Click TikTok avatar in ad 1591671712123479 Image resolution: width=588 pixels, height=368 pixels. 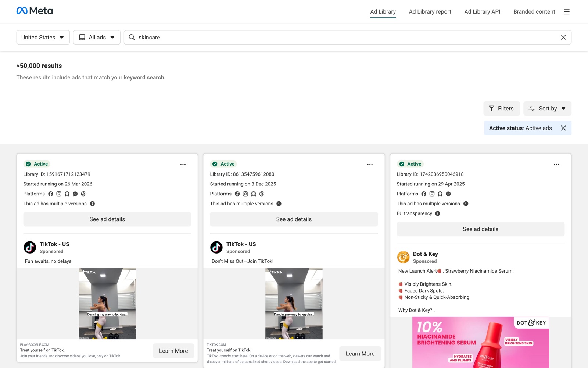click(x=30, y=247)
